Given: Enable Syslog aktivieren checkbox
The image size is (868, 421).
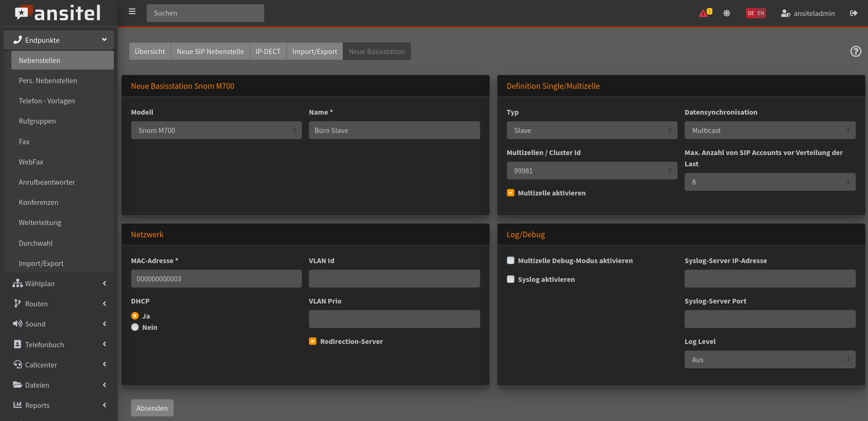Looking at the screenshot, I should [x=511, y=280].
